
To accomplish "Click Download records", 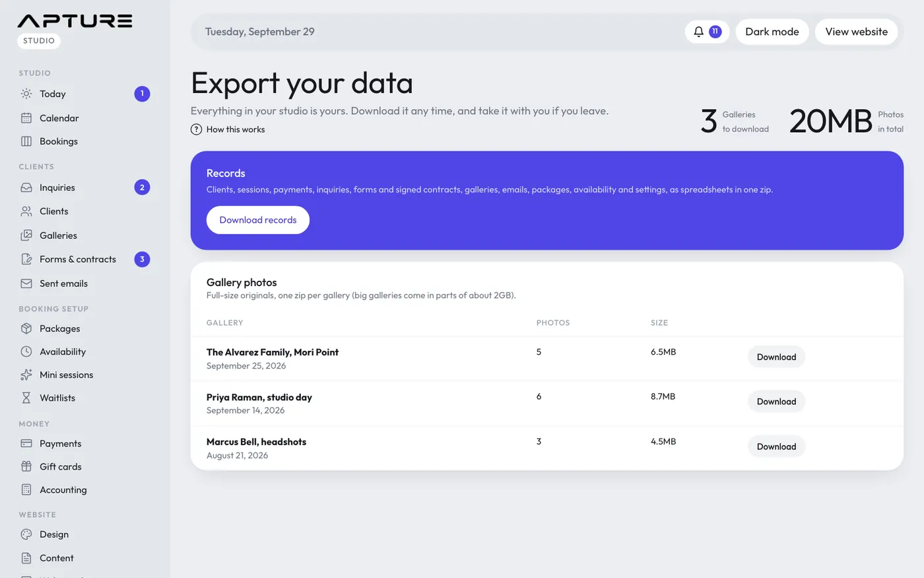I will [x=258, y=220].
